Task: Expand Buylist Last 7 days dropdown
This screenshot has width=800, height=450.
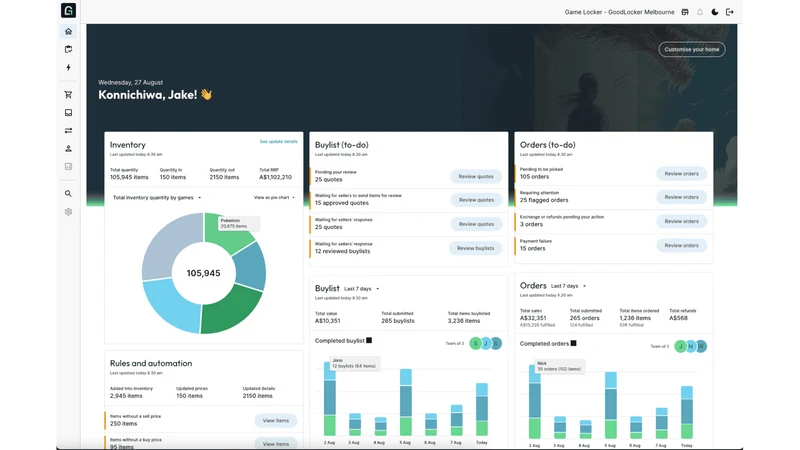Action: [362, 289]
